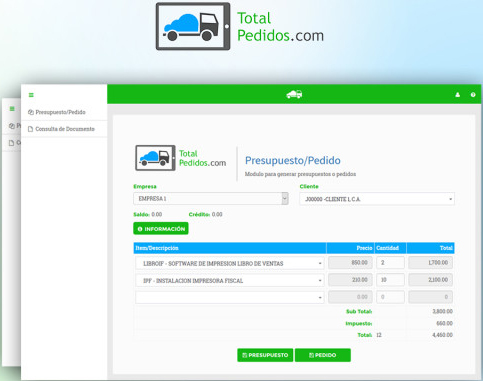Click the quantity field showing 2
Screen dimensions: 483x381
pos(390,263)
